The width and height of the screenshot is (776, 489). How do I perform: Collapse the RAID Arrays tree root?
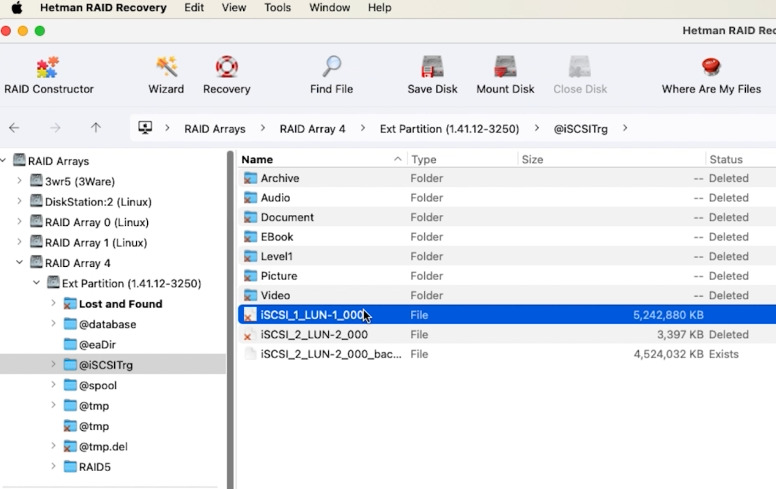[x=3, y=160]
